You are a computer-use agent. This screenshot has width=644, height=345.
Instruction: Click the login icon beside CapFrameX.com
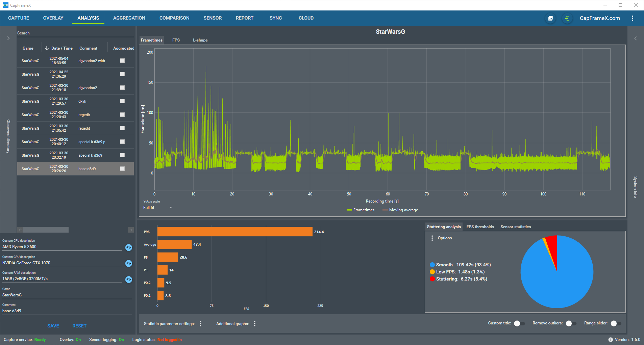pos(567,18)
